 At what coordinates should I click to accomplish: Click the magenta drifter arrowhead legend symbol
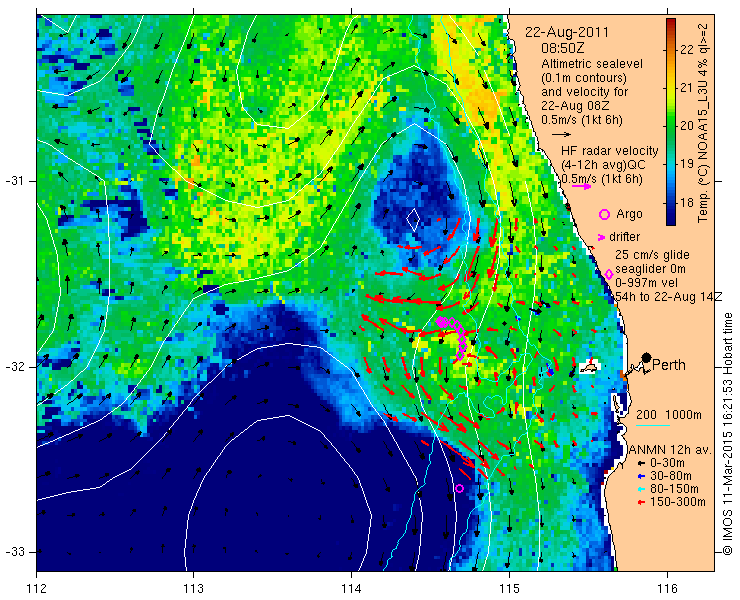tap(601, 237)
